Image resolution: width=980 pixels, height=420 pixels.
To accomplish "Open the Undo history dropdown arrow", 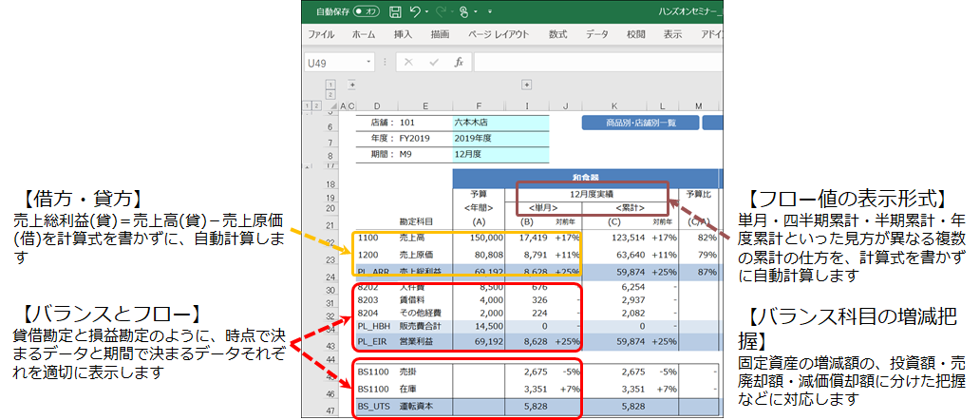I will (426, 11).
